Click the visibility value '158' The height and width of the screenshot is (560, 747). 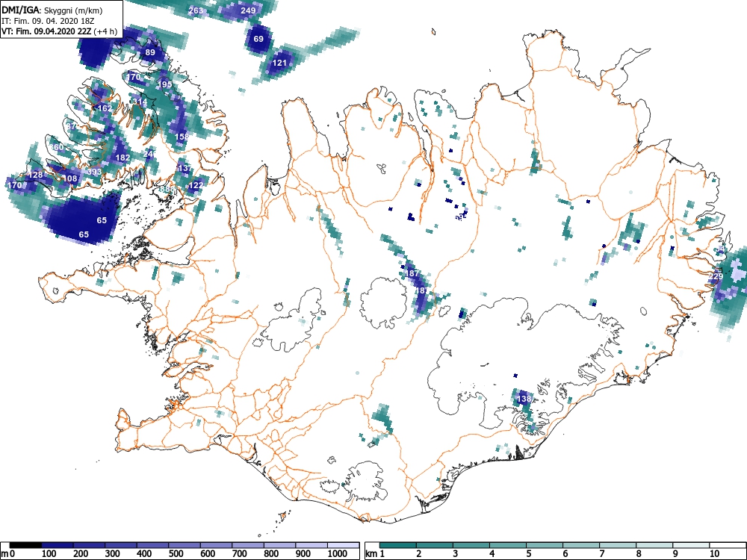click(182, 136)
